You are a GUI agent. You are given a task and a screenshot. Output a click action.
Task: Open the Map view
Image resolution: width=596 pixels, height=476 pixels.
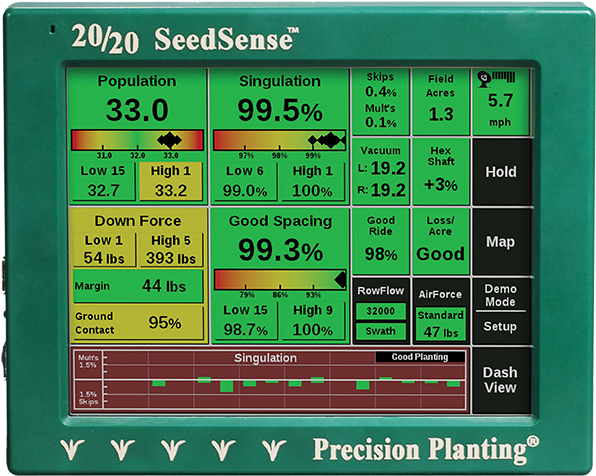(x=501, y=241)
